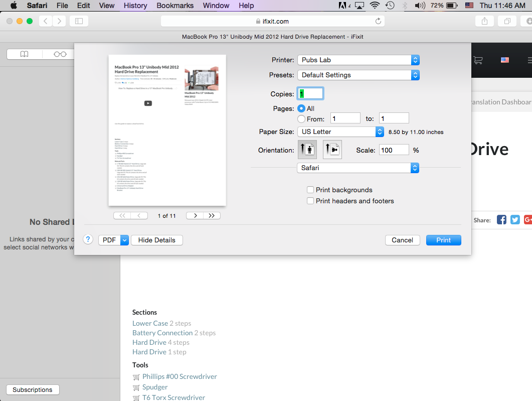Toggle the Safari sidebar button
The image size is (532, 401).
[79, 21]
